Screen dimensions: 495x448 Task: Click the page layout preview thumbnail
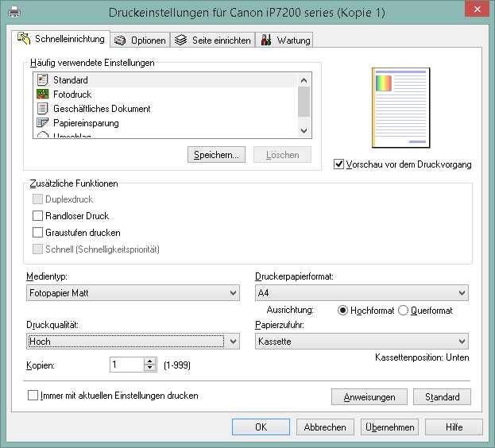[401, 108]
